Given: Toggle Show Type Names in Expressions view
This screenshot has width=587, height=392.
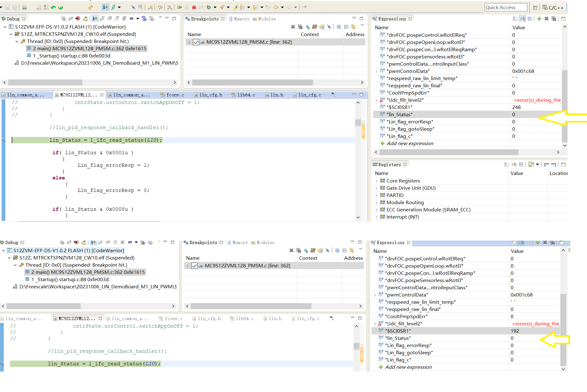Looking at the screenshot, I should coord(515,19).
